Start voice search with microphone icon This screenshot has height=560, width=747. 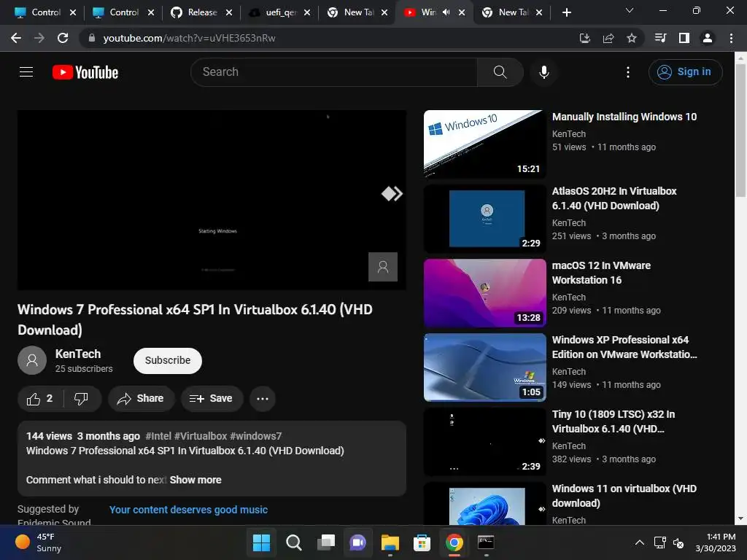[x=543, y=72]
